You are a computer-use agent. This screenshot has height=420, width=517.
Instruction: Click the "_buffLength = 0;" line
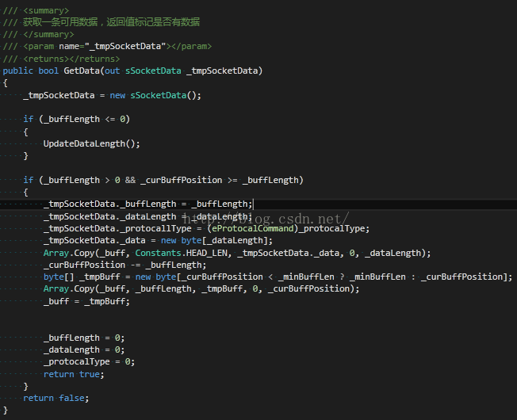tap(84, 338)
